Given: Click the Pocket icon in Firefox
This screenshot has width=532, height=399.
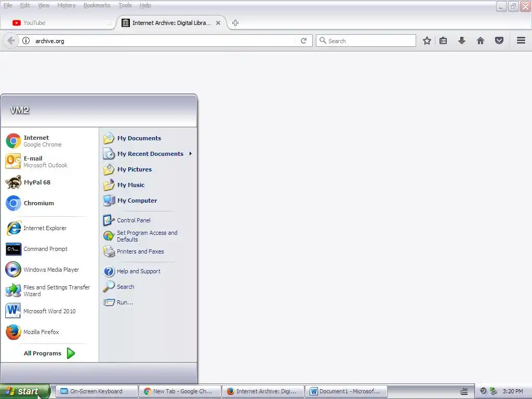Looking at the screenshot, I should point(499,41).
